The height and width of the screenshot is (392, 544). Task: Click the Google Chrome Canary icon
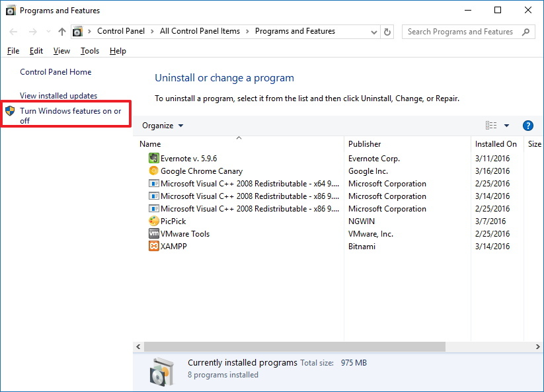click(153, 171)
